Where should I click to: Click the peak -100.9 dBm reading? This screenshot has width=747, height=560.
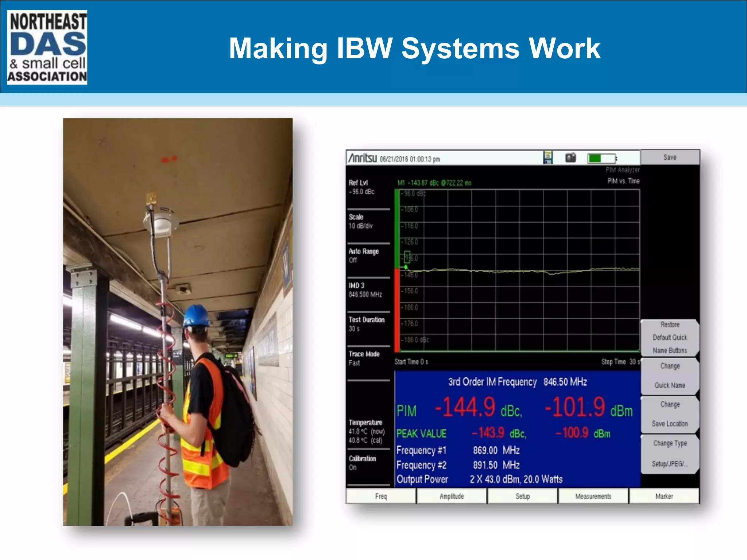click(582, 433)
